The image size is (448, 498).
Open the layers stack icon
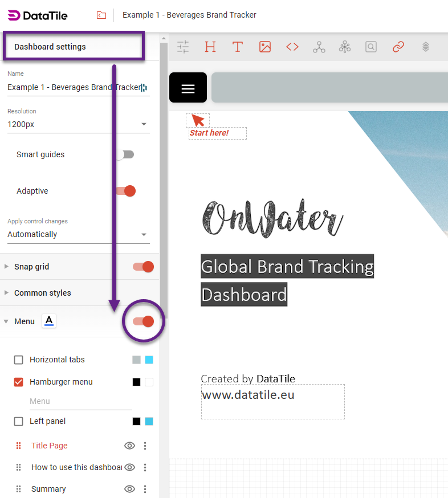click(x=425, y=47)
